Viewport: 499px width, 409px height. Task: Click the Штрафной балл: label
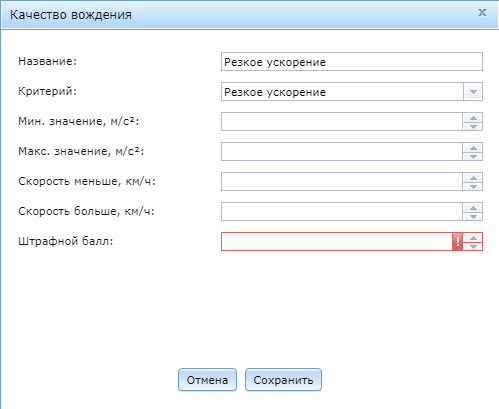pyautogui.click(x=66, y=241)
